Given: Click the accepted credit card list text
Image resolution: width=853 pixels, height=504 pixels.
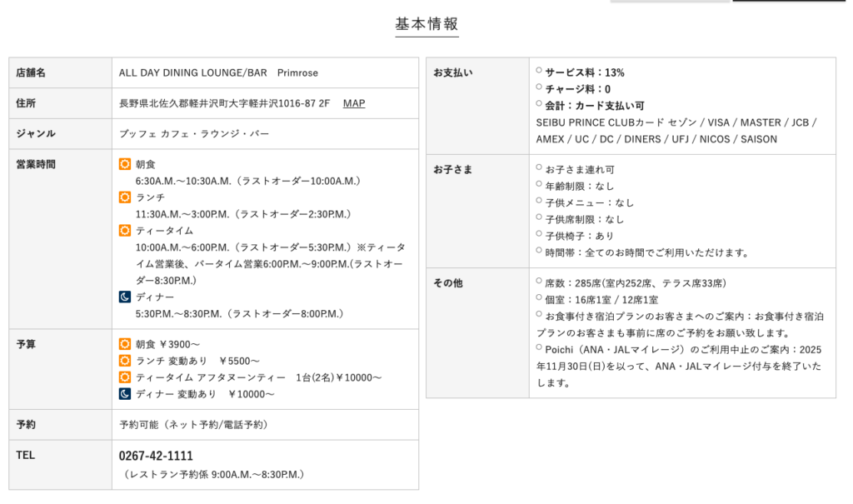Looking at the screenshot, I should click(676, 131).
